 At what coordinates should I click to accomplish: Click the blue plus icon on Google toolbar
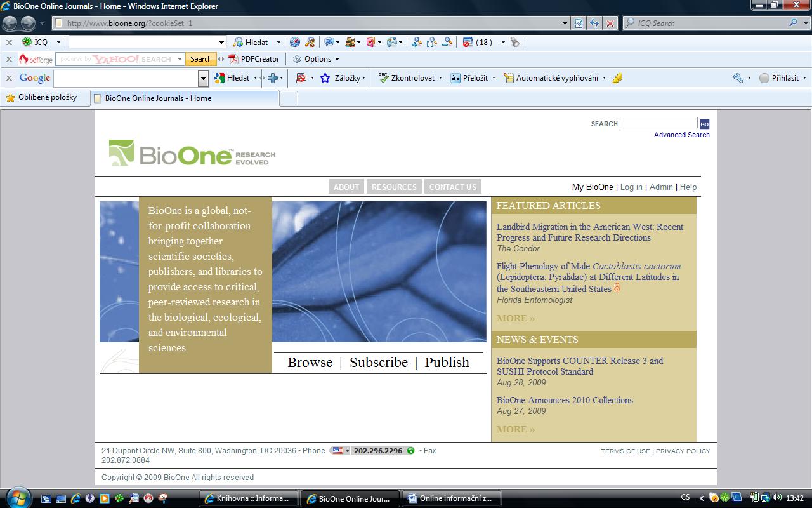(x=273, y=78)
